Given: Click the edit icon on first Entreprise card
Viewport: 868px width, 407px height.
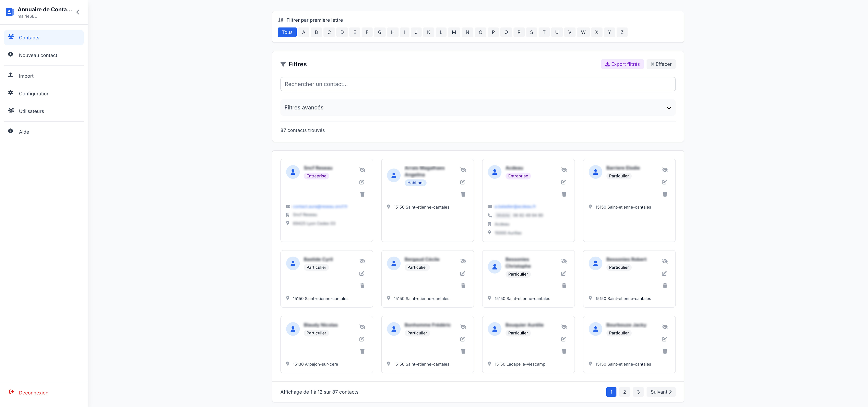Looking at the screenshot, I should (361, 182).
